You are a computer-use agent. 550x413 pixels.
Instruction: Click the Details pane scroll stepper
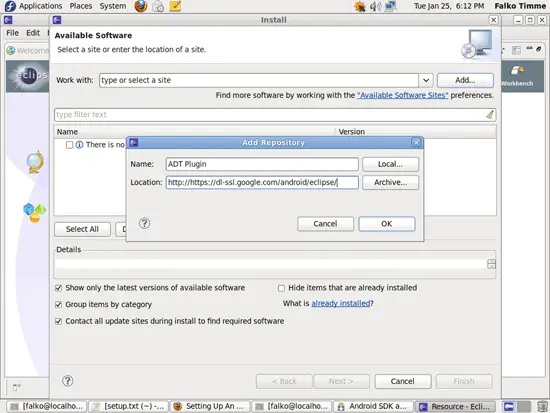[491, 264]
